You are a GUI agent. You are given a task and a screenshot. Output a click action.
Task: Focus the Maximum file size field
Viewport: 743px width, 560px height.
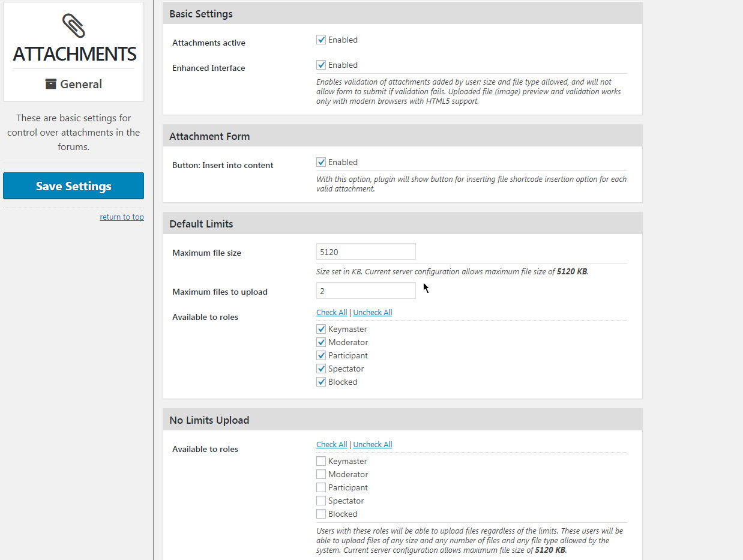366,252
